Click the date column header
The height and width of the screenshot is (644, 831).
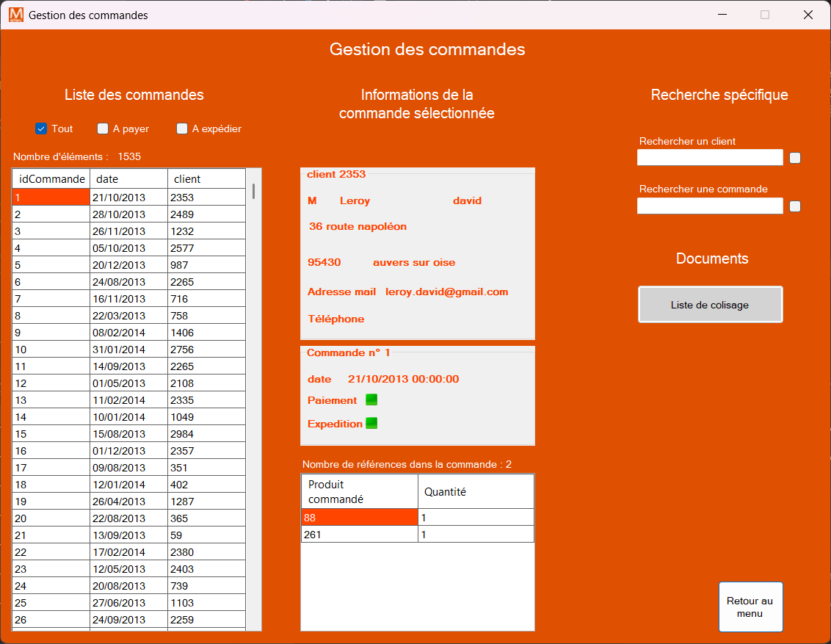(128, 179)
